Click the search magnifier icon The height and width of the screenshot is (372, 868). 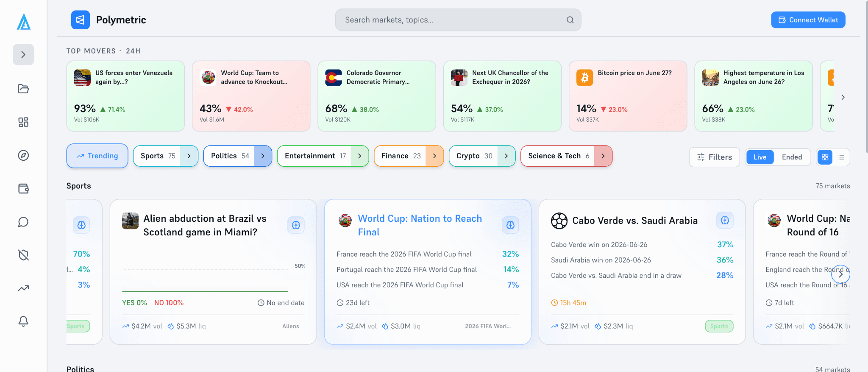pyautogui.click(x=570, y=20)
